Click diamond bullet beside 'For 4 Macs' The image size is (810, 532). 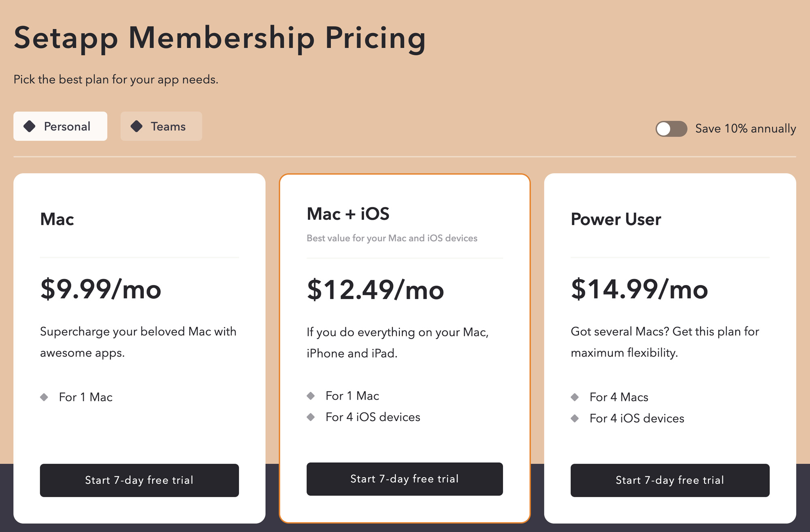click(575, 397)
